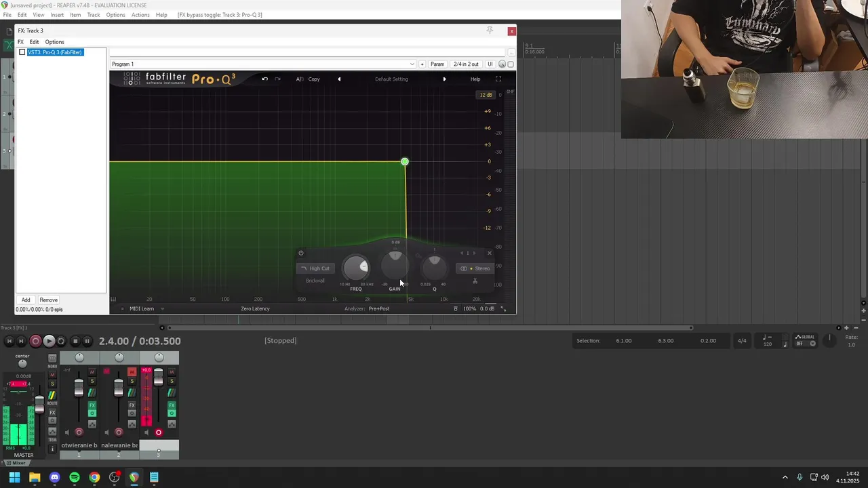Click the GAIN knob

(395, 264)
